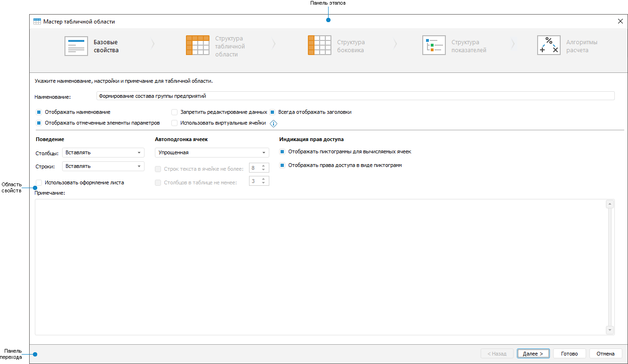Click the Наименование input field

[355, 96]
